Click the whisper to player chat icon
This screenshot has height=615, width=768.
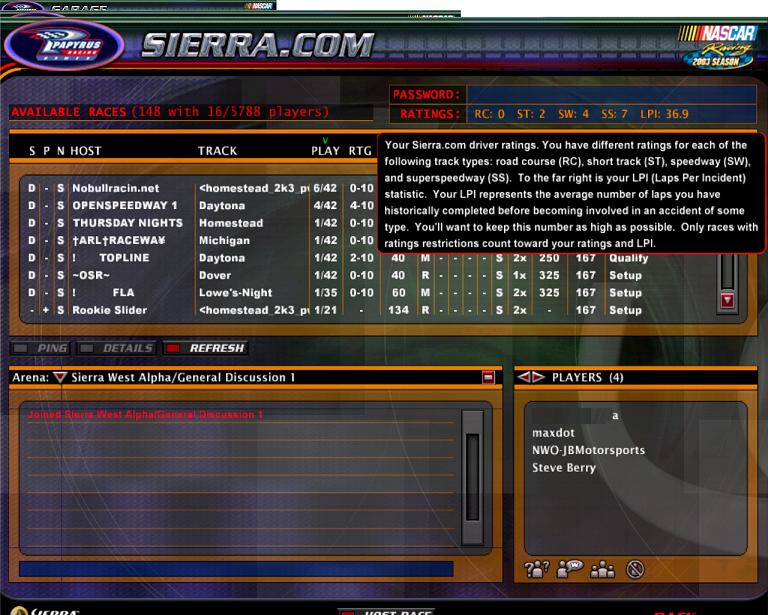570,568
